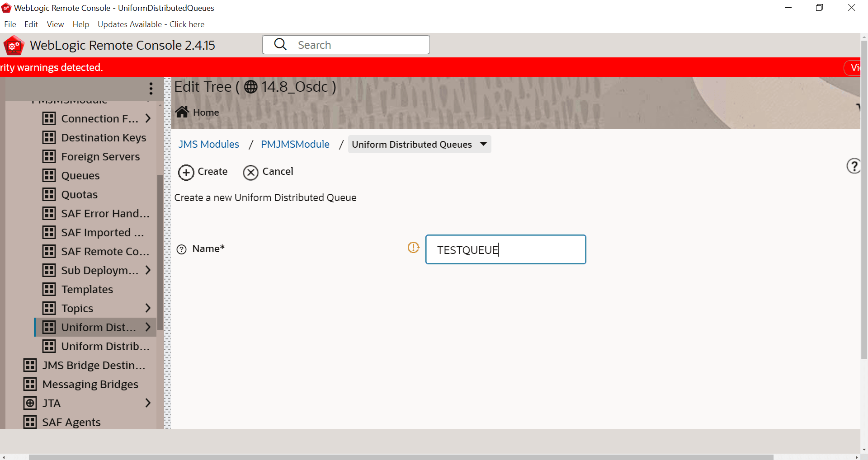Click the Create plus-circle icon
The width and height of the screenshot is (868, 460).
(186, 172)
